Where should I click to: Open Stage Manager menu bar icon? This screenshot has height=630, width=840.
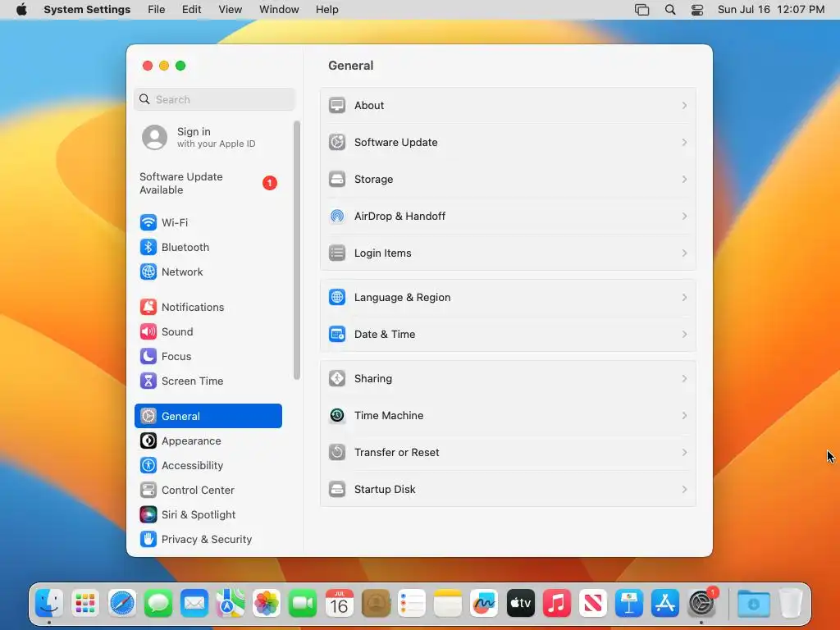pos(641,10)
